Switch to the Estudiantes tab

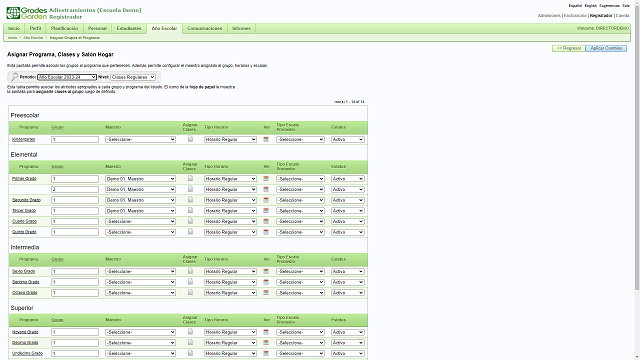click(129, 29)
